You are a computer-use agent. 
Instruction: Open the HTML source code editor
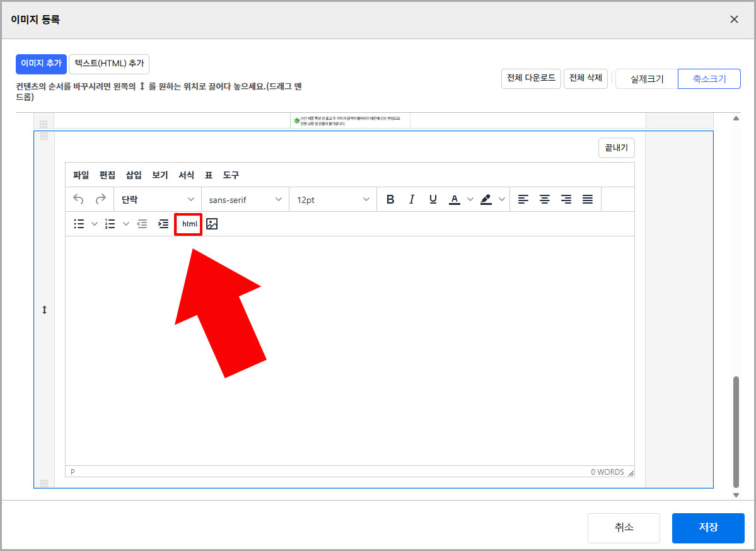click(188, 224)
